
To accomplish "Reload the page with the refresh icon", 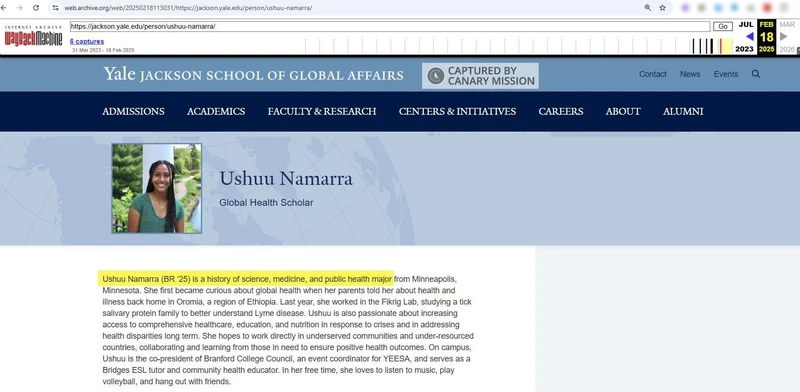I will coord(36,8).
